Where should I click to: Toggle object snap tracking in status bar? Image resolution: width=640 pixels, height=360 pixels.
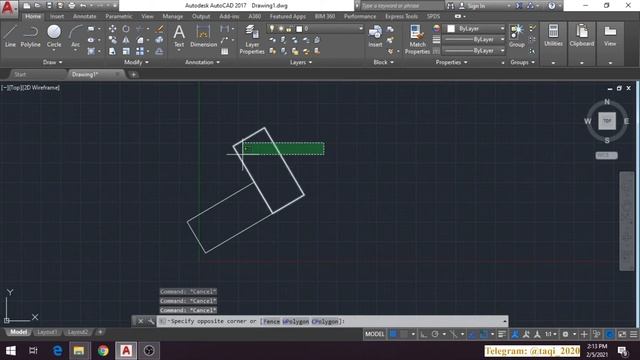(x=472, y=334)
